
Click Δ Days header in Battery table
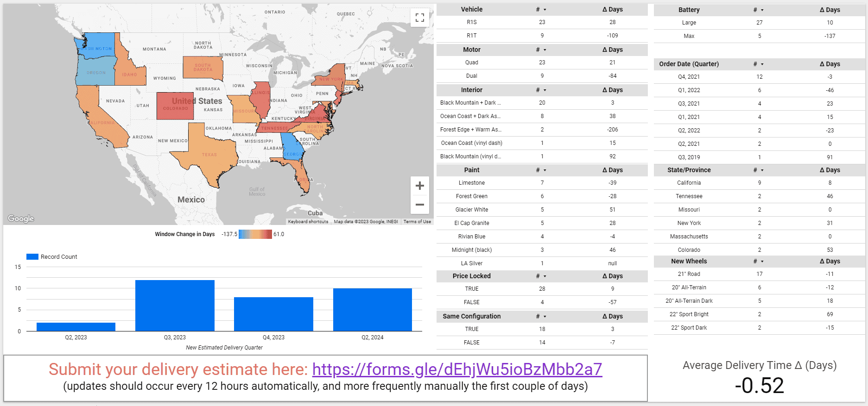[x=830, y=10]
